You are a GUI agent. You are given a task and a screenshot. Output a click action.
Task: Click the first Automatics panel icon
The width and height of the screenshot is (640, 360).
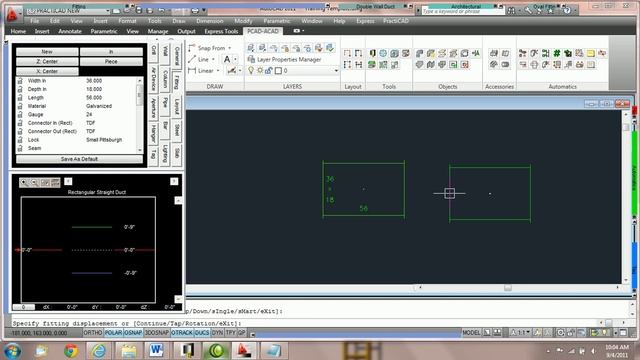[x=522, y=53]
